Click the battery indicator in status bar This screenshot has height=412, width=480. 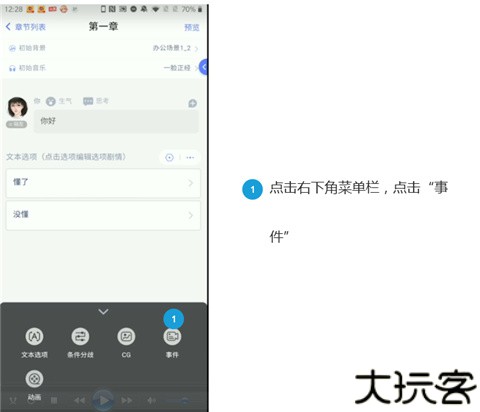pos(200,9)
